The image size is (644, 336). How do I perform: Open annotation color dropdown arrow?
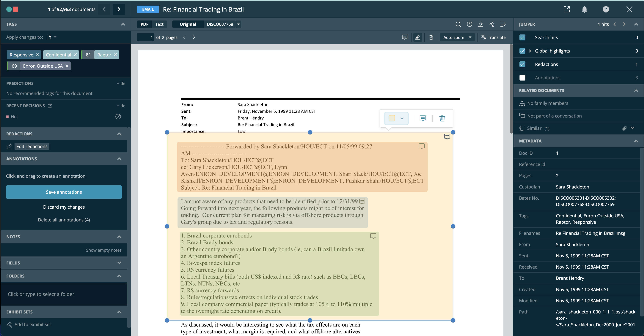coord(402,118)
